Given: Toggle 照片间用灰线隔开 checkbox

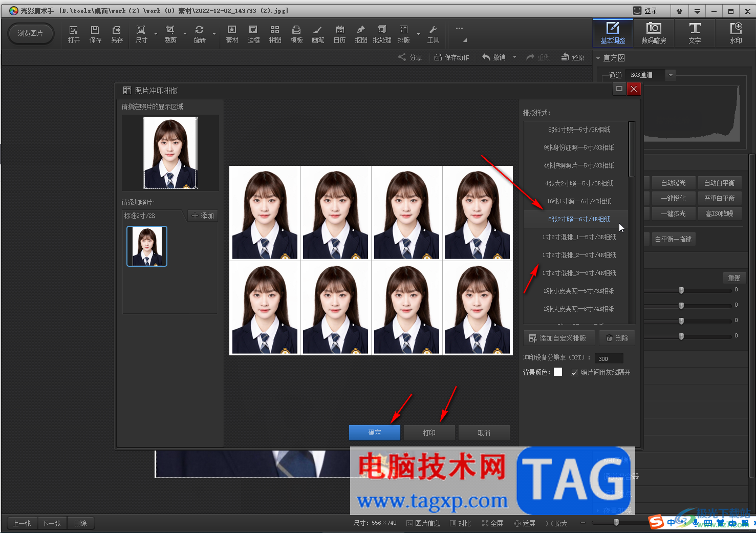Looking at the screenshot, I should point(575,373).
